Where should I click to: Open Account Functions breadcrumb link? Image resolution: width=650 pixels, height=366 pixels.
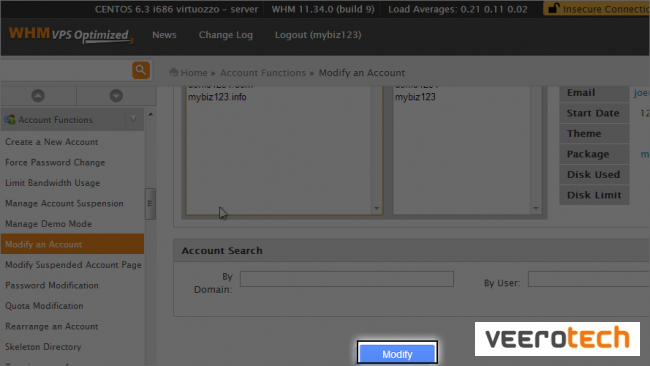click(263, 73)
